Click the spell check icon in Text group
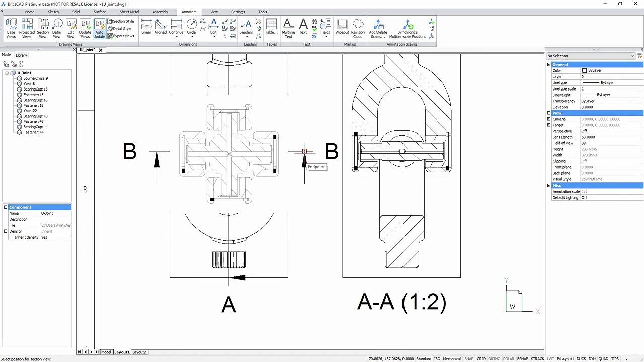The height and width of the screenshot is (362, 644). [x=314, y=29]
